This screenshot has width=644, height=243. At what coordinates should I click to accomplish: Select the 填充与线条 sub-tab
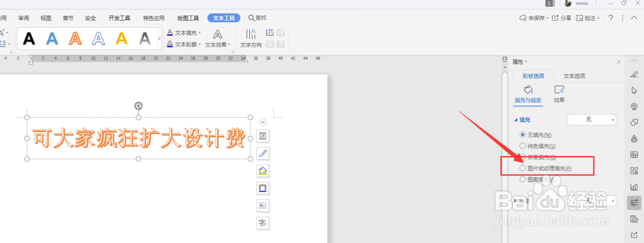click(528, 95)
